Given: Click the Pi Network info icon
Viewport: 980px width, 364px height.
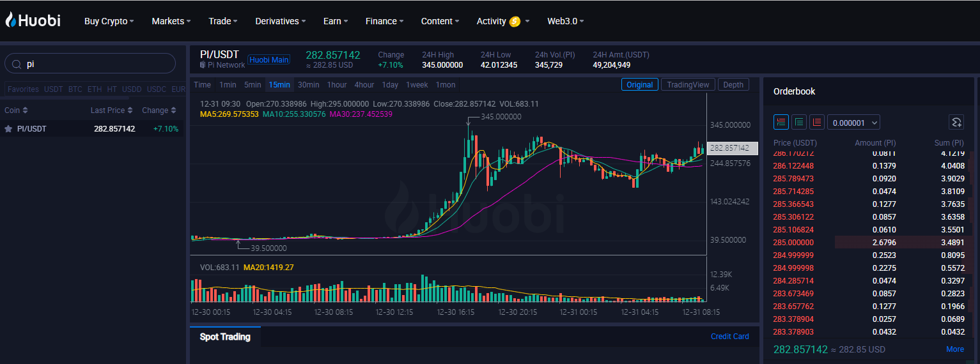Looking at the screenshot, I should tap(203, 65).
